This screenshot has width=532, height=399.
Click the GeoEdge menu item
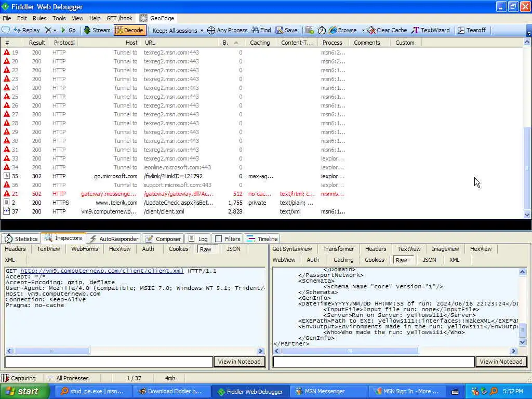[x=157, y=18]
